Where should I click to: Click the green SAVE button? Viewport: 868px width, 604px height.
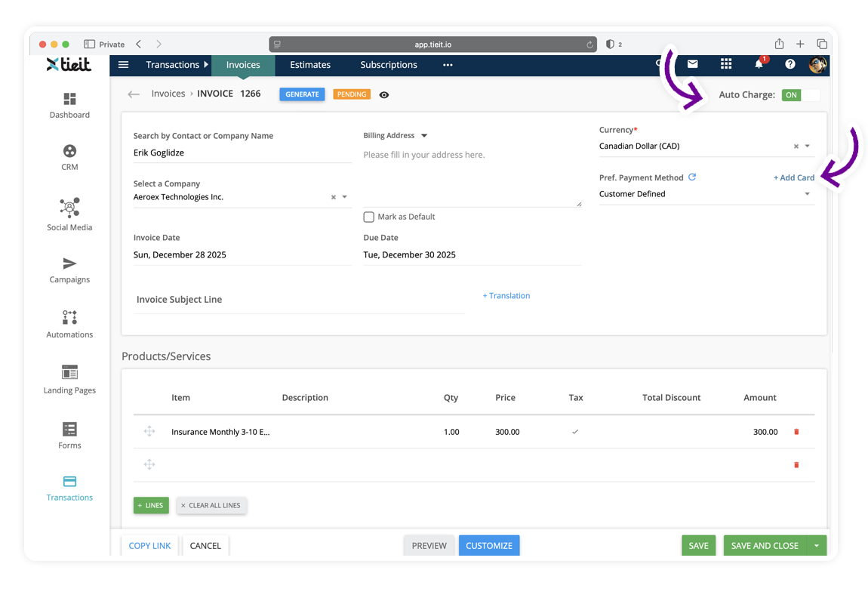pos(699,545)
